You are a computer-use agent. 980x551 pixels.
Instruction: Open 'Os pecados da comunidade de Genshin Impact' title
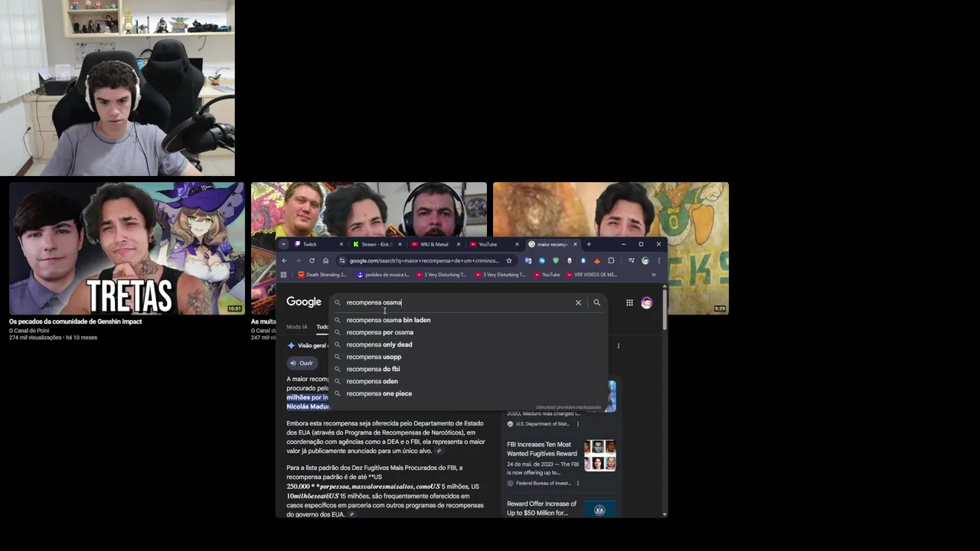coord(75,321)
